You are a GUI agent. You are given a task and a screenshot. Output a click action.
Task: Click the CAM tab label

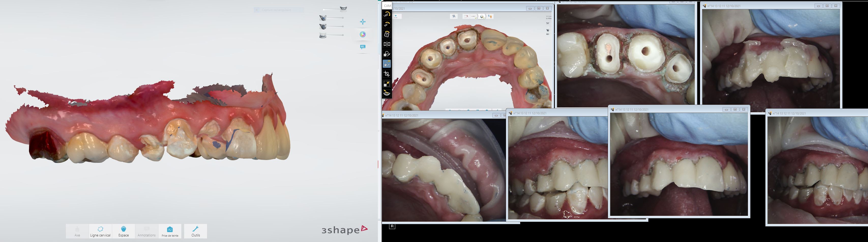(x=387, y=5)
